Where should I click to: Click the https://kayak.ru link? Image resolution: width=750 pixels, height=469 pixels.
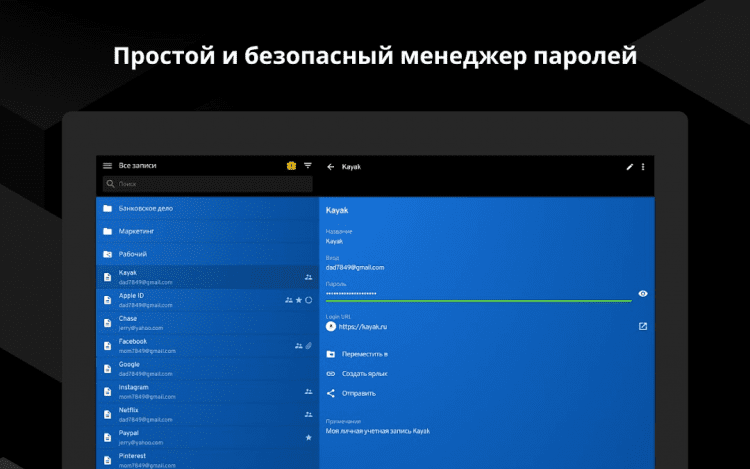[363, 327]
